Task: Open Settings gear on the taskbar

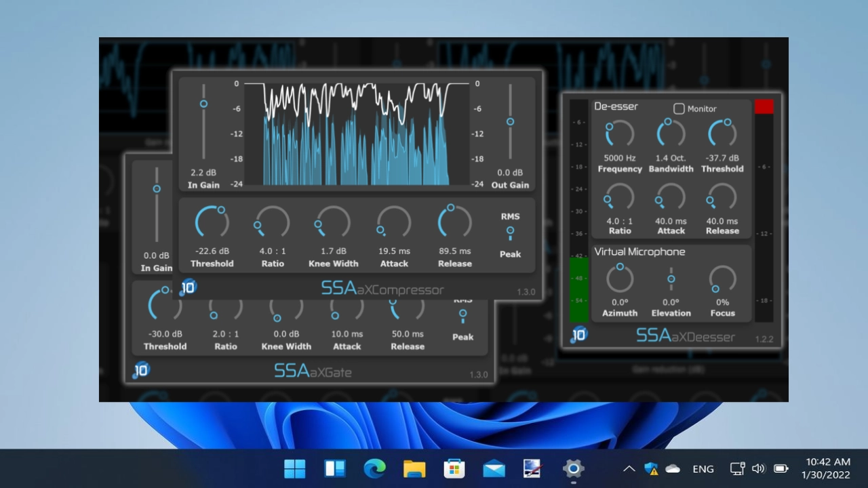Action: (x=574, y=468)
